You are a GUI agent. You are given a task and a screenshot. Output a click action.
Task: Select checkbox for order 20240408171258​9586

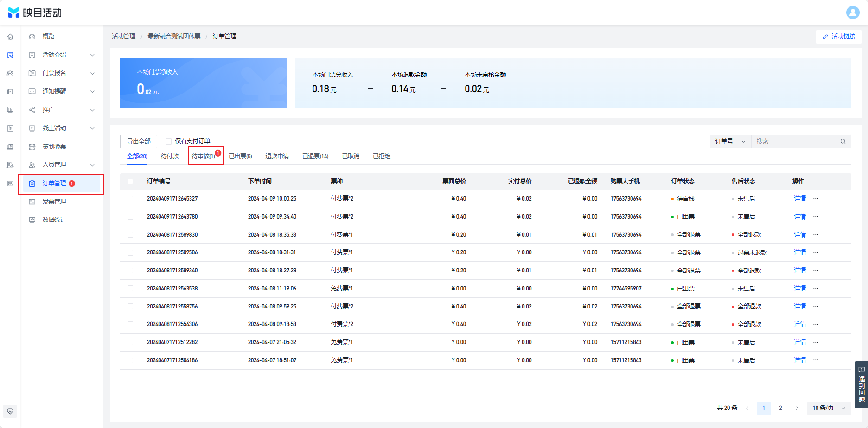[130, 252]
